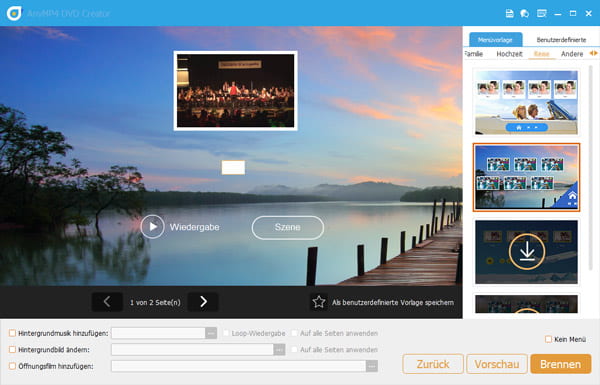Select the Hochzeit template category

[509, 54]
